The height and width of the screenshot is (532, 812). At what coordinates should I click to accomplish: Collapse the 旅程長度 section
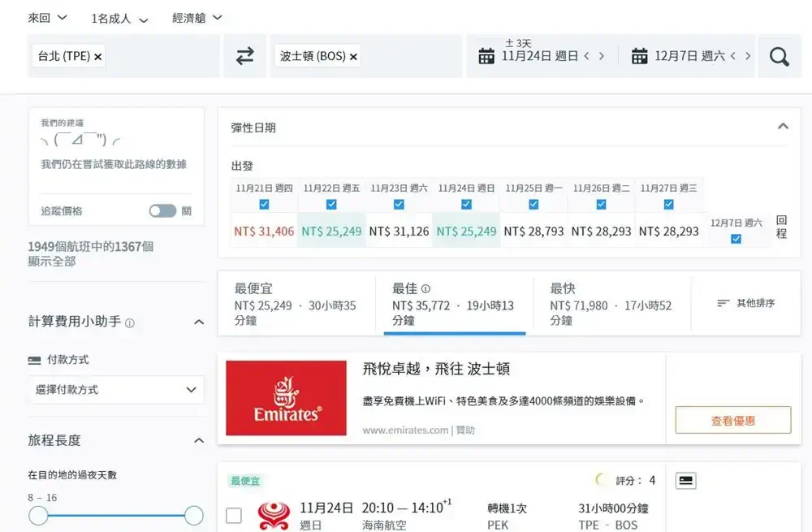pos(199,441)
